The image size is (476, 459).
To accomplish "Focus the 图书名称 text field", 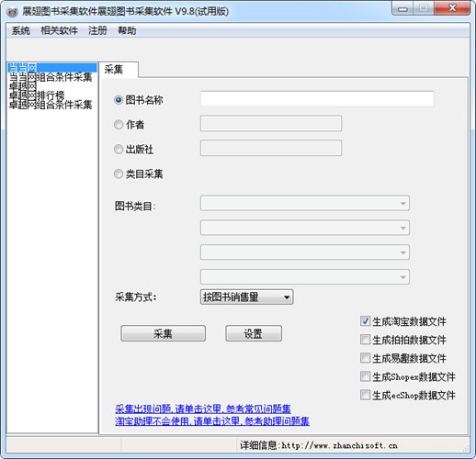I will pyautogui.click(x=317, y=98).
